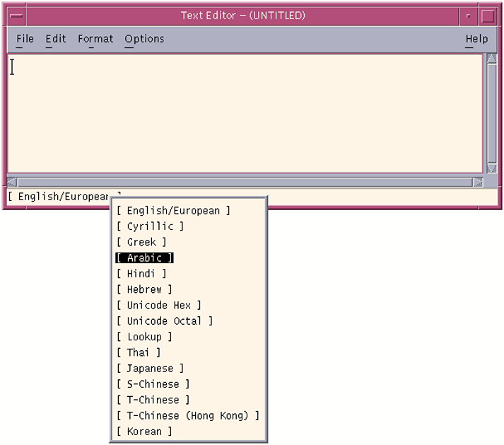Click the horizontal scrollbar left arrow
Image resolution: width=504 pixels, height=445 pixels.
tap(12, 182)
